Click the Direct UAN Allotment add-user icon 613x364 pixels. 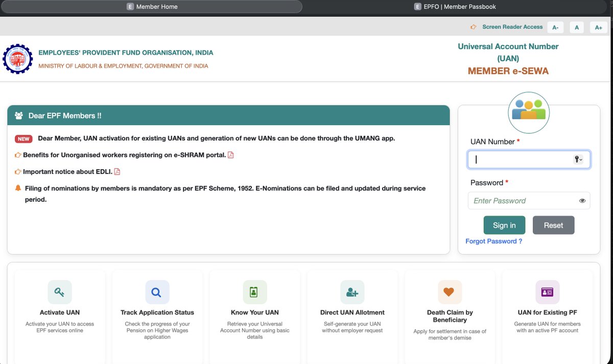pos(352,292)
